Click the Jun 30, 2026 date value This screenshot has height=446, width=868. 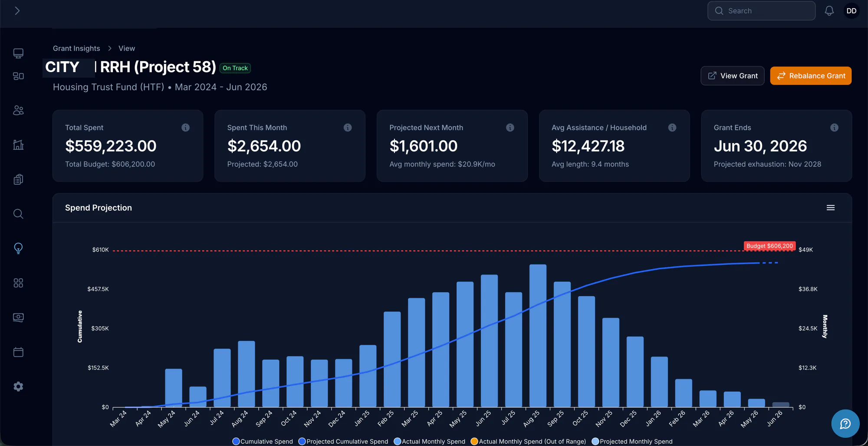click(x=760, y=146)
